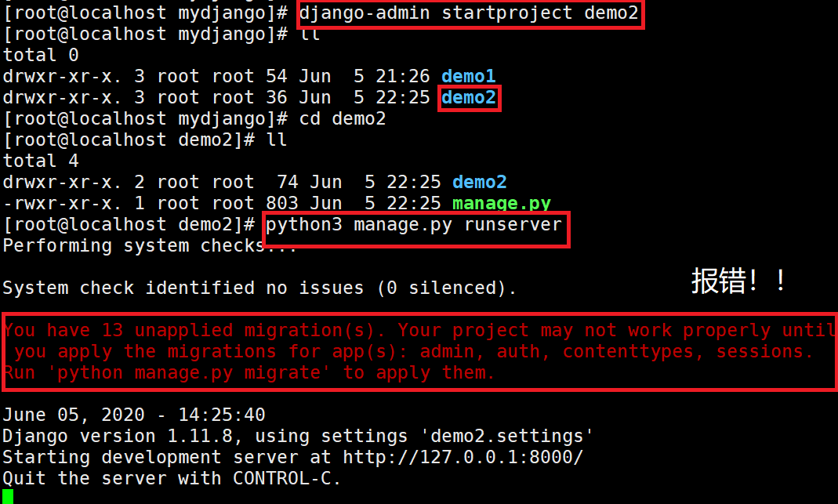Image resolution: width=838 pixels, height=504 pixels.
Task: Select 'python manage.py migrate' instruction text
Action: [189, 372]
